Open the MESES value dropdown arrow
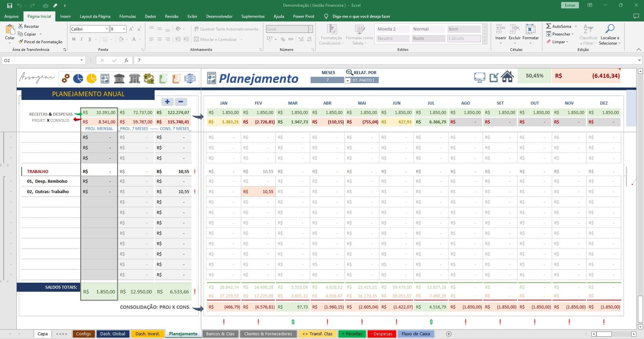 tap(347, 80)
